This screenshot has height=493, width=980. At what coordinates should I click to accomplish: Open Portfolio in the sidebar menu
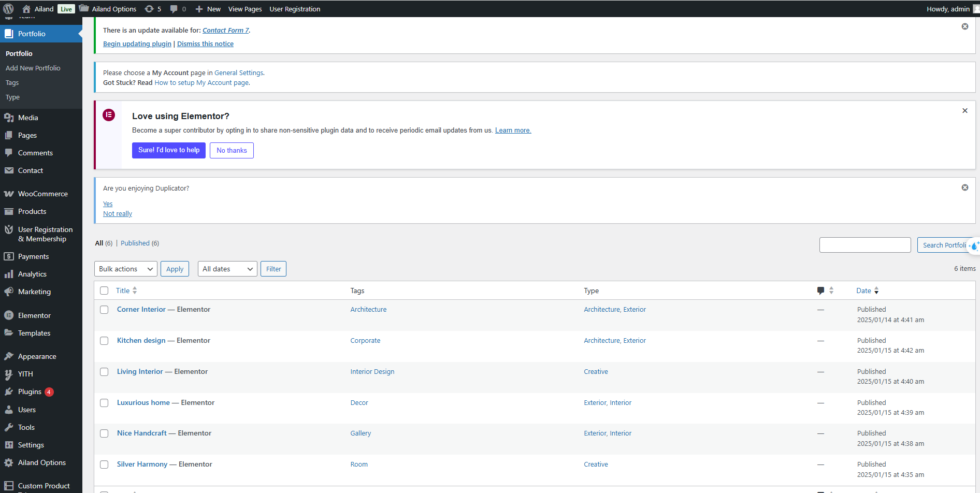point(41,34)
